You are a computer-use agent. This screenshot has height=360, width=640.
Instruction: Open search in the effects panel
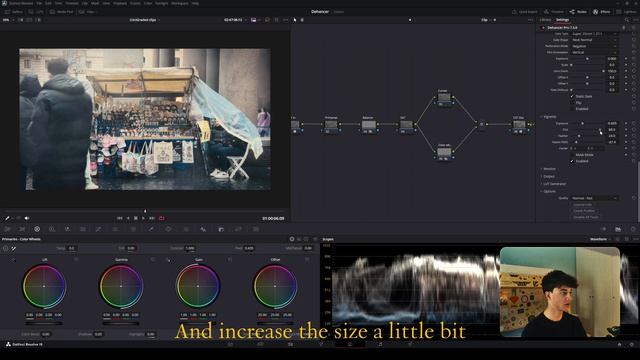(627, 20)
